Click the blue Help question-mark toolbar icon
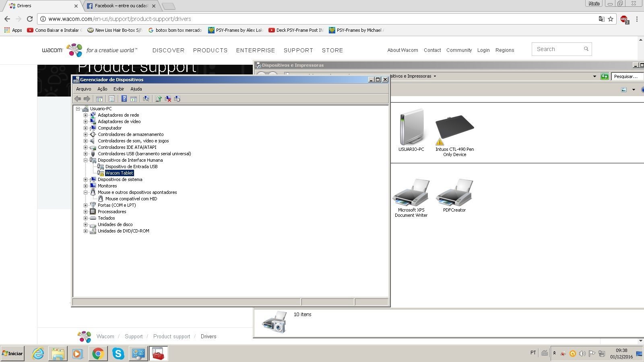 124,99
